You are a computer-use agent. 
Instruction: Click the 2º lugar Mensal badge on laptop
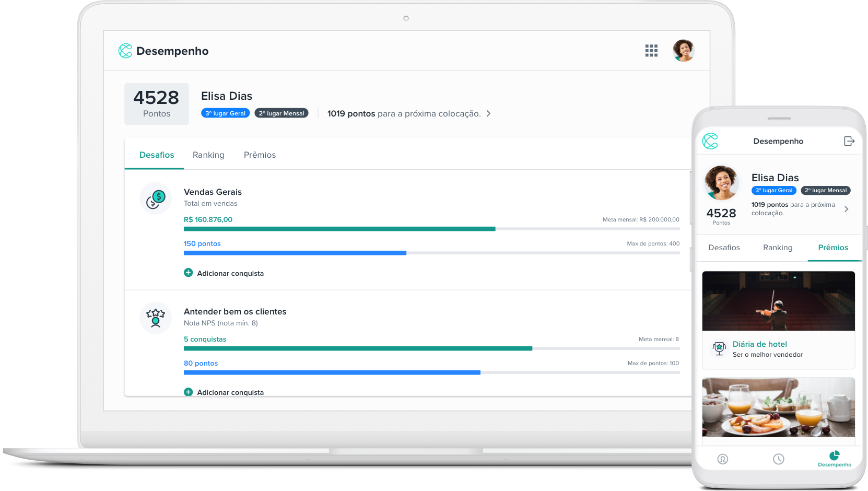(281, 113)
